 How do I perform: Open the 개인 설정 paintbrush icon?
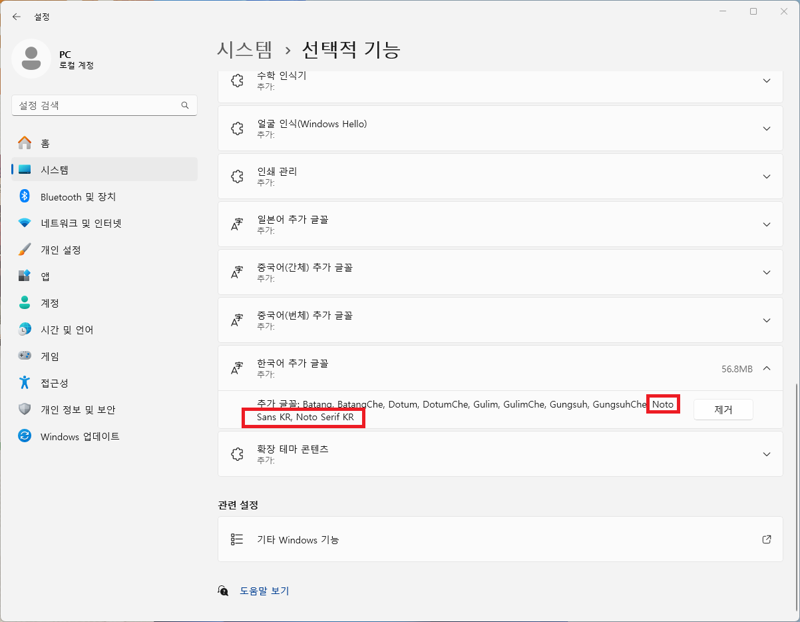click(x=24, y=250)
